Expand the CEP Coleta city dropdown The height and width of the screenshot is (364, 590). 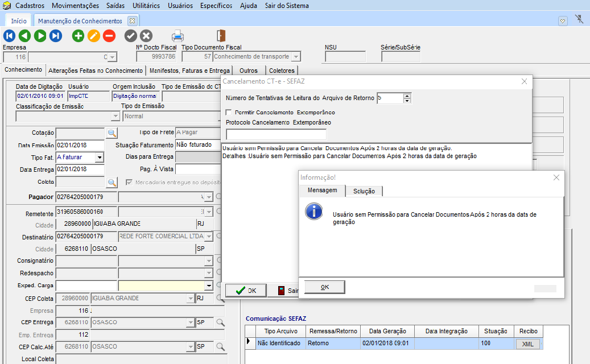[191, 299]
